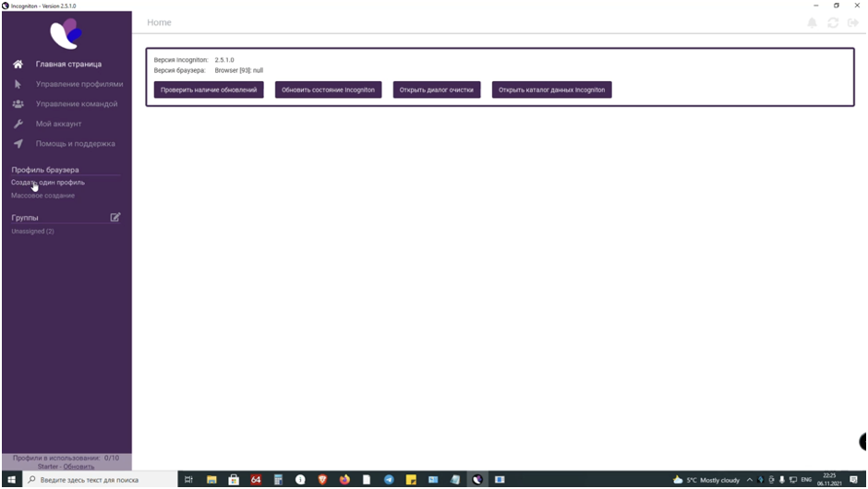The width and height of the screenshot is (868, 489).
Task: Go to Управление профилями section
Action: tap(78, 84)
